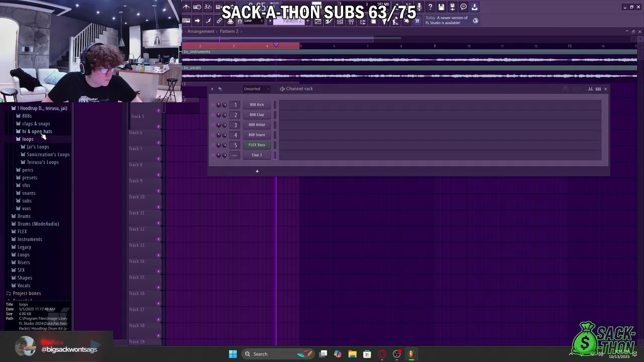This screenshot has width=644, height=362.
Task: Mute the 808 Snare channel
Action: pos(213,135)
